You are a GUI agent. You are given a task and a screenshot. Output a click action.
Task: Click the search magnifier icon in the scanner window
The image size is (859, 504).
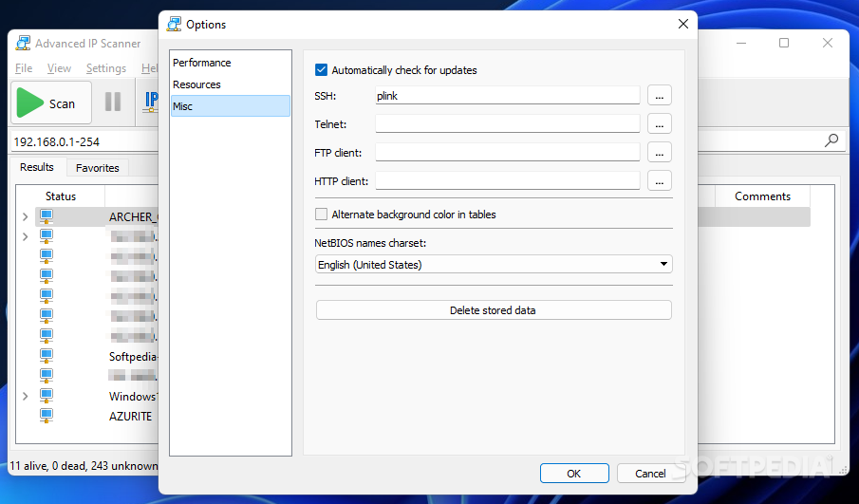831,140
